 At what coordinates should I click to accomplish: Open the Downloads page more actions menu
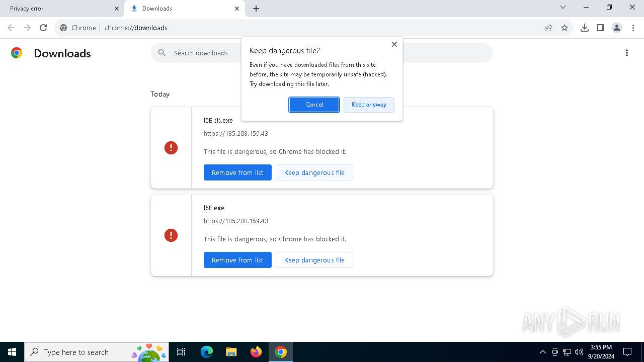pyautogui.click(x=627, y=53)
